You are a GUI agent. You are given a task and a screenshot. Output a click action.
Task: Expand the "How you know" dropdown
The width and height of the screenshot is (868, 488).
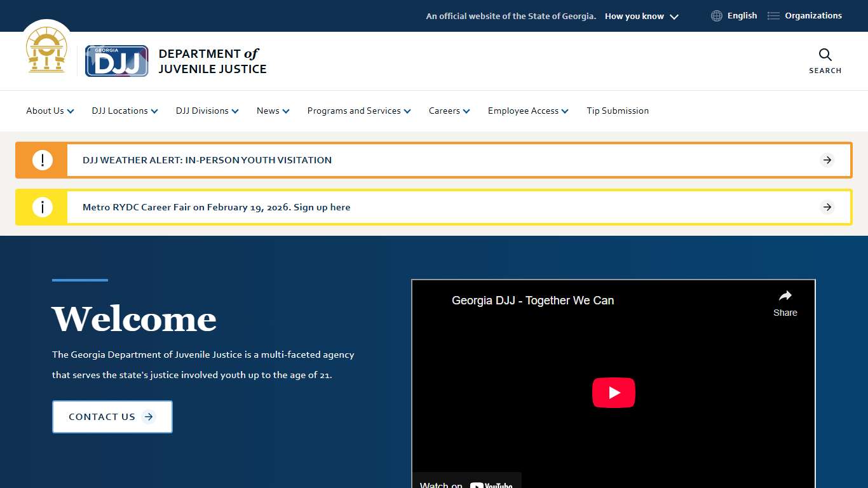(641, 16)
